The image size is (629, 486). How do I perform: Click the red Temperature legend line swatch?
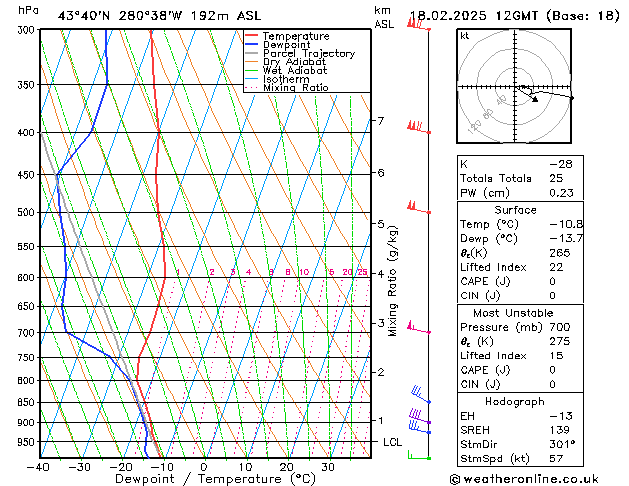251,36
